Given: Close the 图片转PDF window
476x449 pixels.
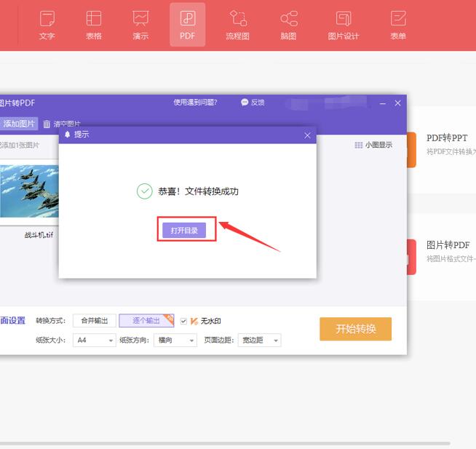Looking at the screenshot, I should (x=397, y=103).
